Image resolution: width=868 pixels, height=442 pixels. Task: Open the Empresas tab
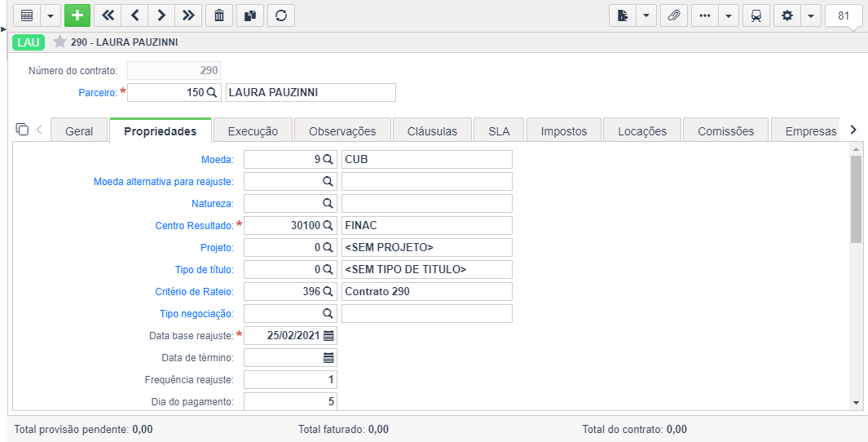(805, 131)
